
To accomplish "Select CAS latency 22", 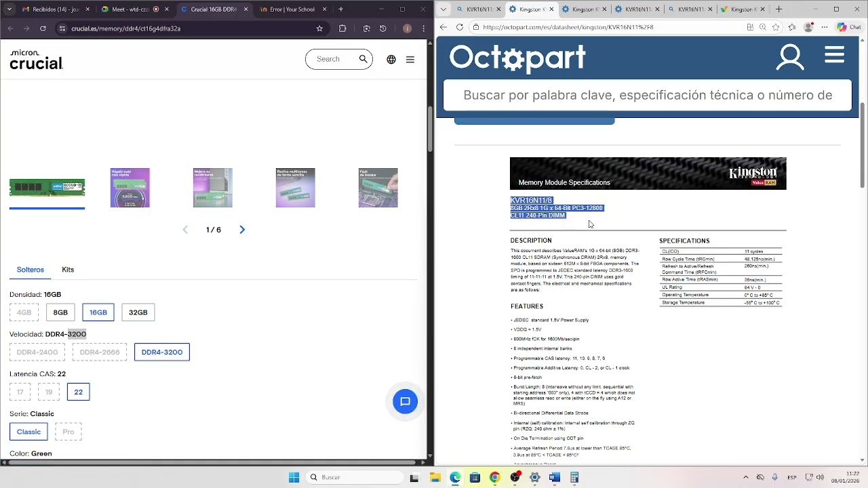I will [79, 392].
